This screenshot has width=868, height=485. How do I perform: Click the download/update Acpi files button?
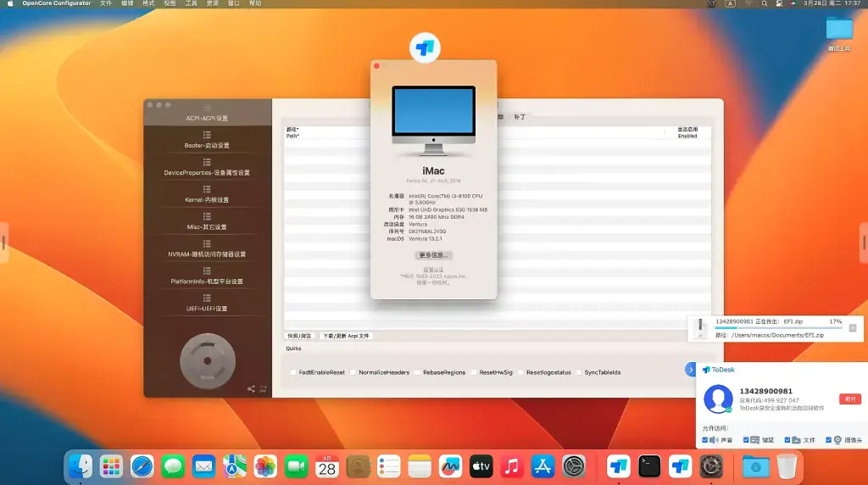coord(347,336)
